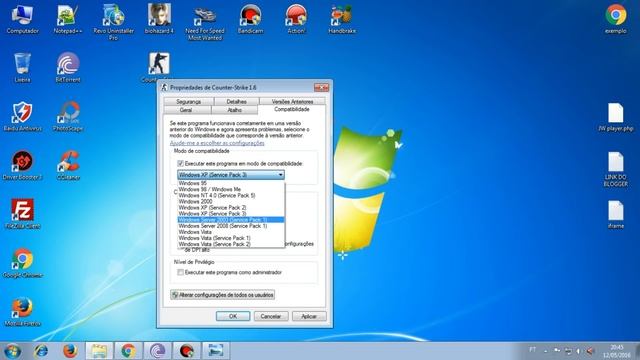Click the PT language indicator

coord(532,350)
